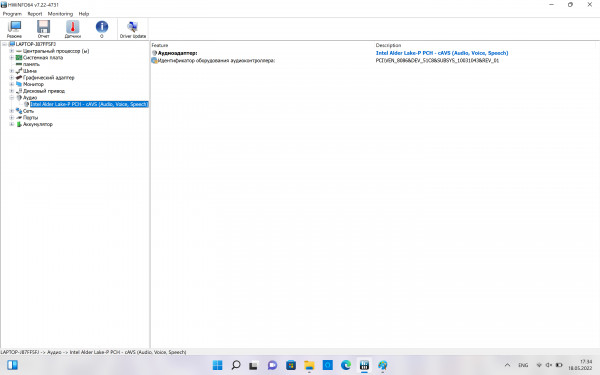
Task: Click the Intel Alder Lake-P PCH description link
Action: pyautogui.click(x=442, y=53)
